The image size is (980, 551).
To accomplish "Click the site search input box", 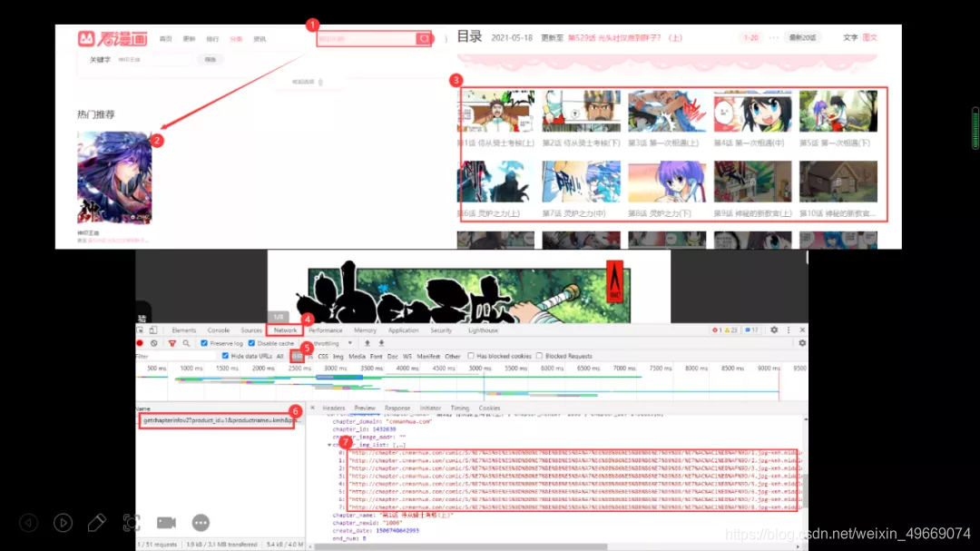I will tap(367, 39).
